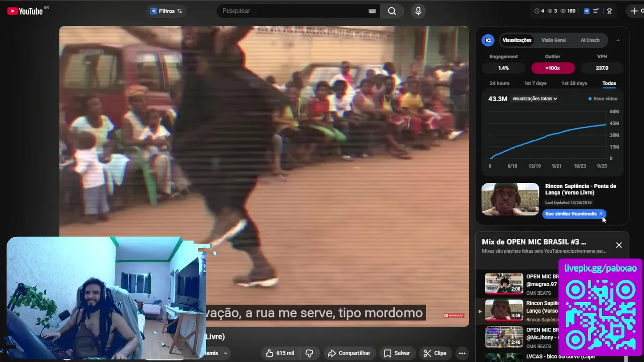Viewport: 644px width, 362px height.
Task: Select the 24 hours range tab
Action: tap(499, 83)
